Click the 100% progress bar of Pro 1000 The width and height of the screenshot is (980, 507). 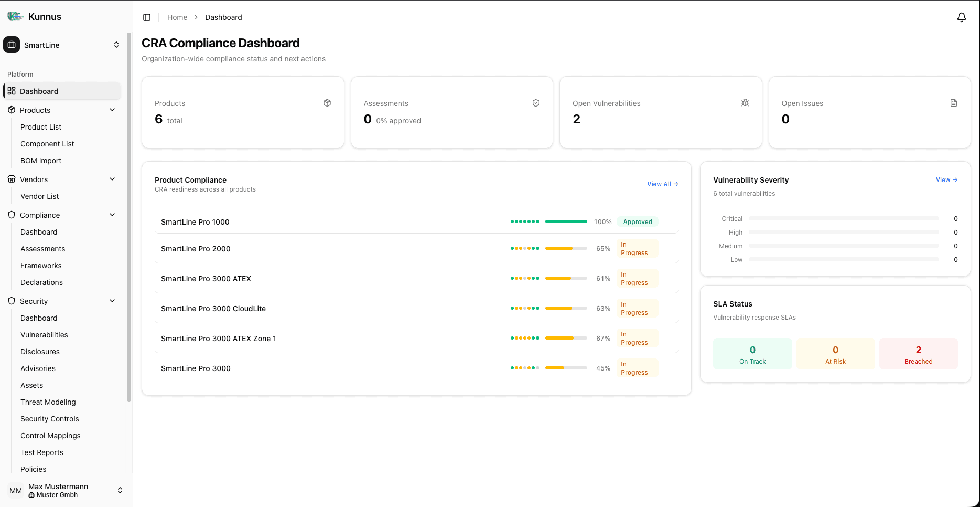pos(566,221)
